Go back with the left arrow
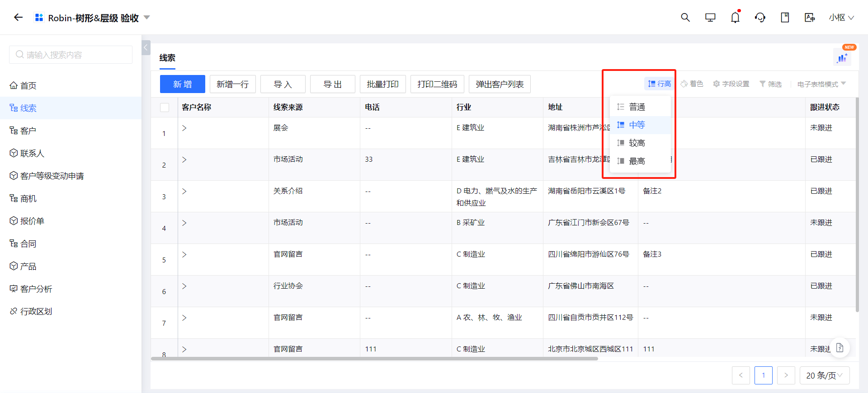The width and height of the screenshot is (868, 393). click(18, 18)
